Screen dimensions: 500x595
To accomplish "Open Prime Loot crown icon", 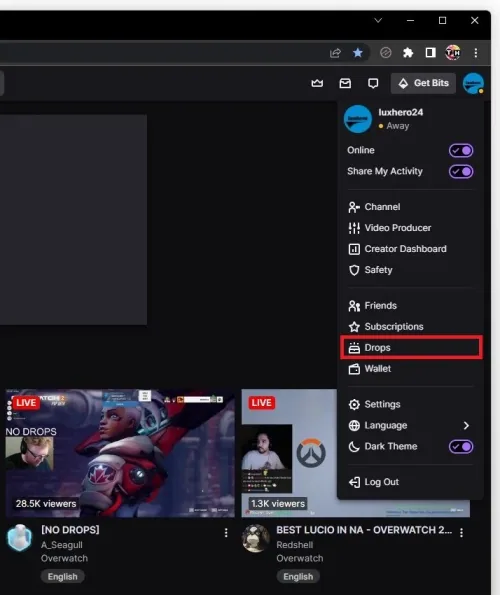I will click(x=317, y=83).
